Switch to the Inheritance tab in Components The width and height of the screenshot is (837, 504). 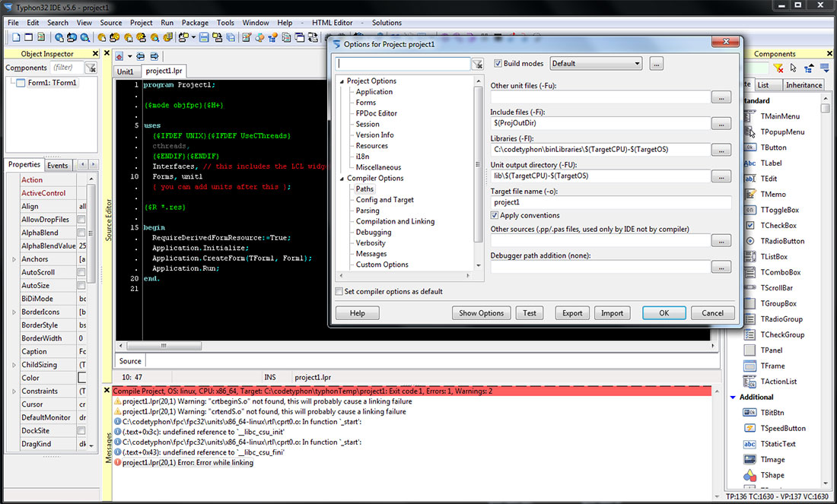pos(804,85)
